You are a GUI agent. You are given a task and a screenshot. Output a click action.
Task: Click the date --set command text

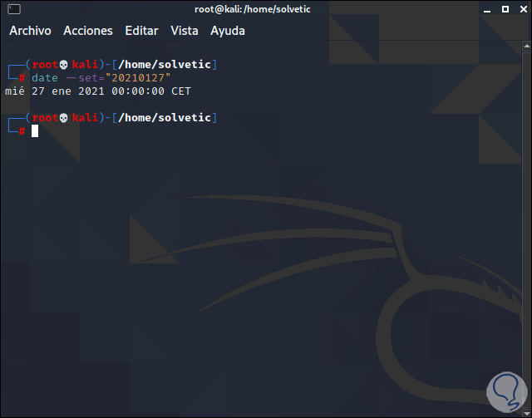coord(101,77)
